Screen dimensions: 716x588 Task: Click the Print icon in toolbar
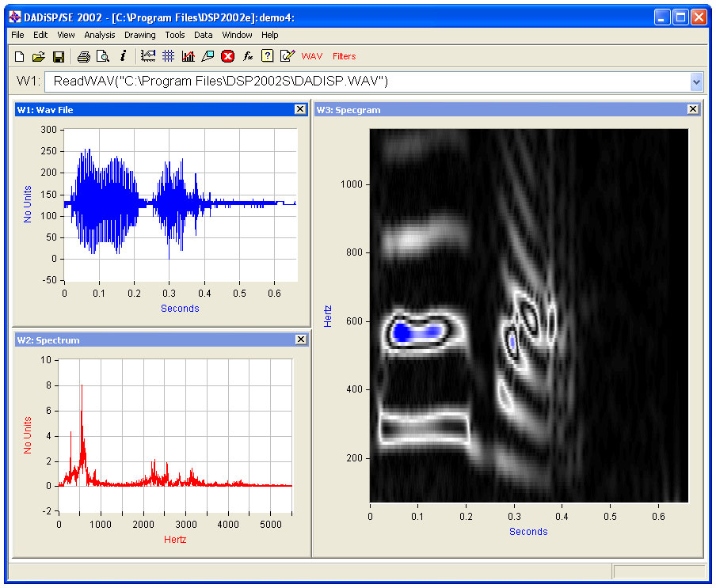point(83,56)
